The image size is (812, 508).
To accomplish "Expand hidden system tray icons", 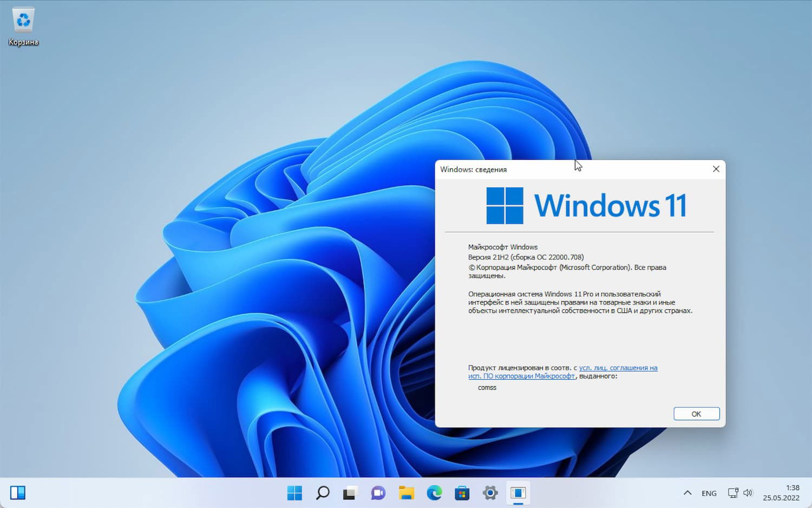I will [687, 493].
